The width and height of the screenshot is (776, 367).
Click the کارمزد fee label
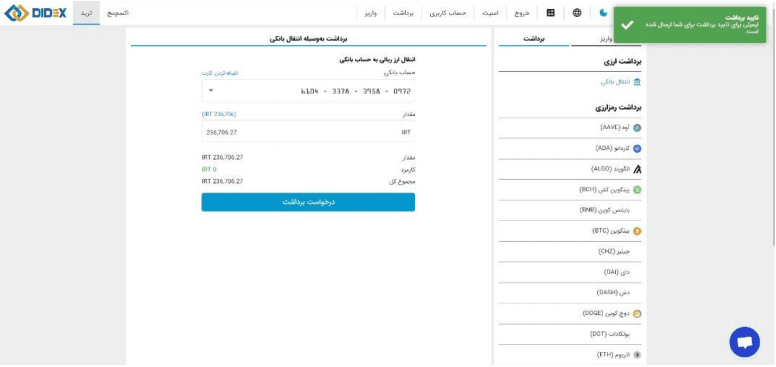tap(407, 170)
